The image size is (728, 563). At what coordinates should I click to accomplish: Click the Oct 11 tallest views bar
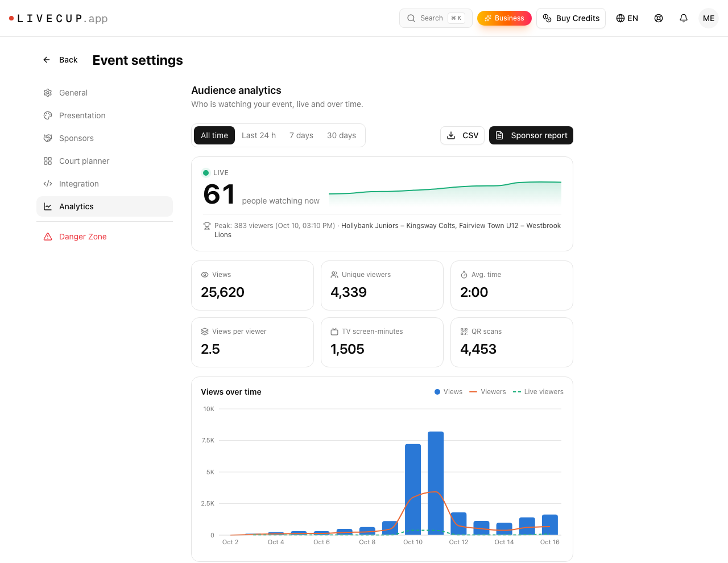click(436, 483)
